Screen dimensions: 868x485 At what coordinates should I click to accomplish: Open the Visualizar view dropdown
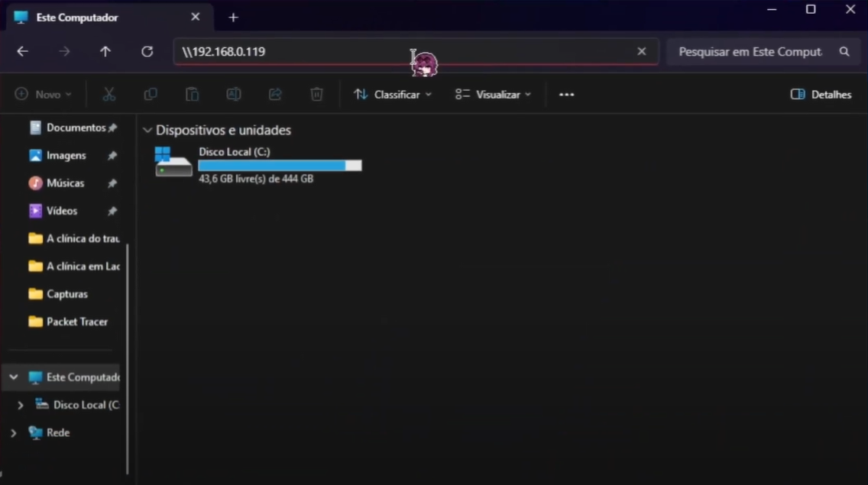[x=494, y=95]
